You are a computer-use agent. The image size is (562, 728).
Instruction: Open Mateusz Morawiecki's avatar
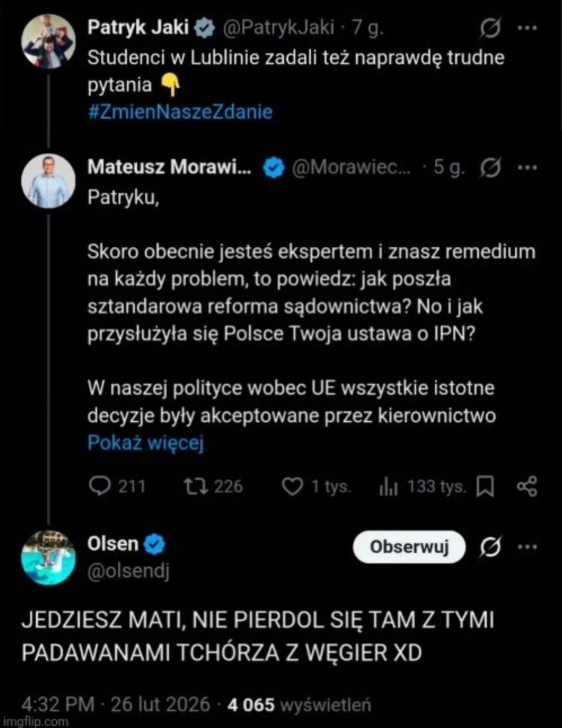click(48, 181)
